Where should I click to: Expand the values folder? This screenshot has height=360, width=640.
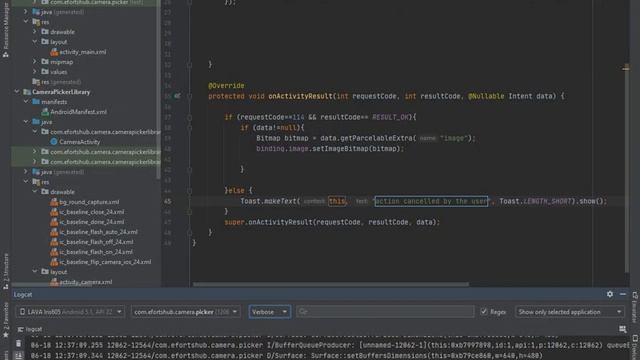[x=35, y=72]
